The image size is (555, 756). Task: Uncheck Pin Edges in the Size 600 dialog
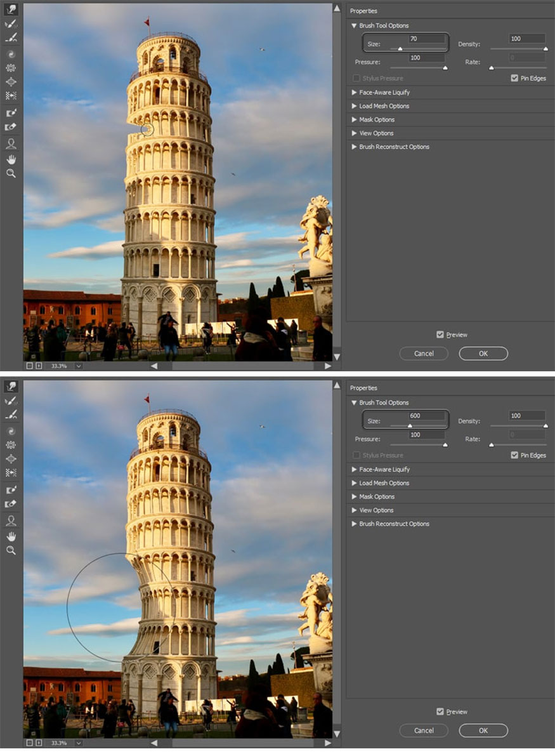point(514,455)
